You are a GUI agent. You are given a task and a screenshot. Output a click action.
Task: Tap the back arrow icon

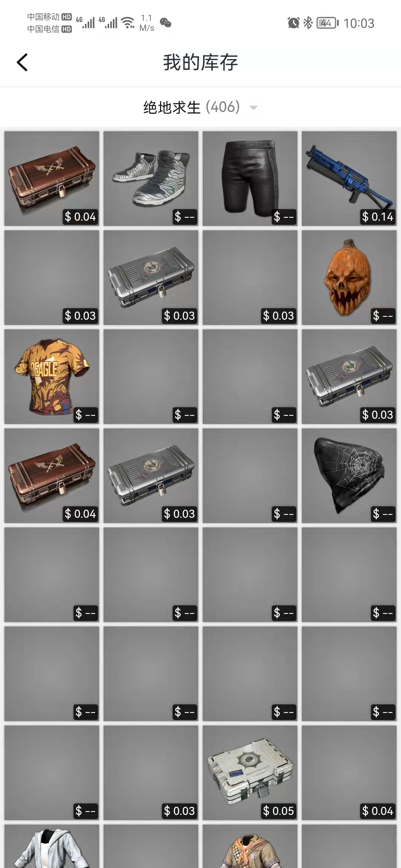22,62
